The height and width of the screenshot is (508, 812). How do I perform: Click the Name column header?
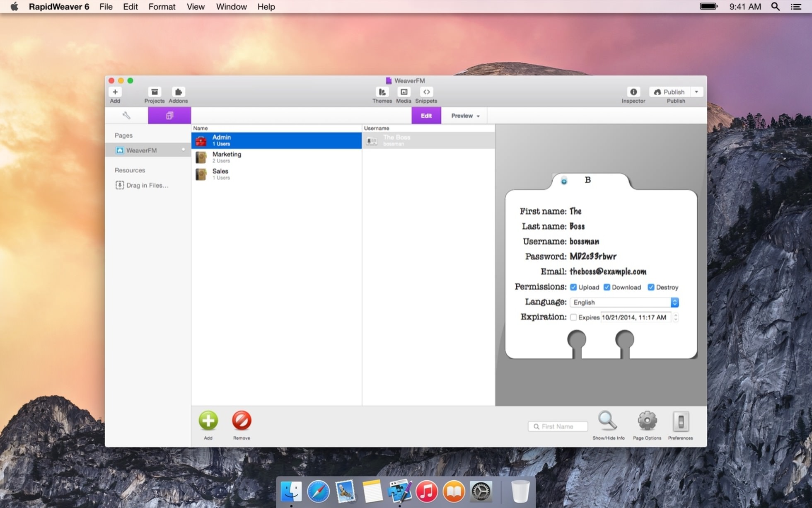276,128
